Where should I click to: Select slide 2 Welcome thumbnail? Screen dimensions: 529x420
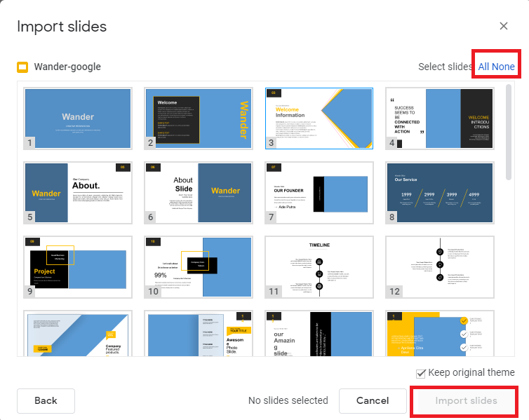click(x=199, y=118)
